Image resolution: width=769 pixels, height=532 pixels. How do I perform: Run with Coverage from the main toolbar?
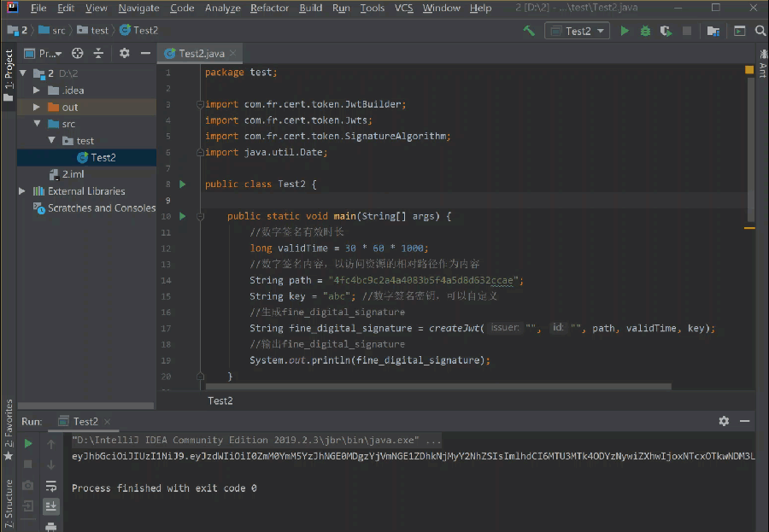tap(666, 31)
